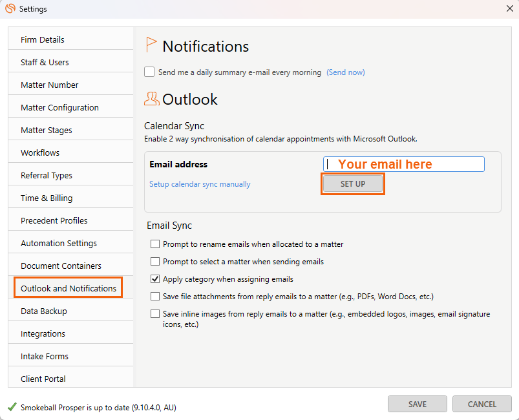The image size is (519, 420).
Task: Enable Save file attachments from reply emails
Action: [x=155, y=296]
